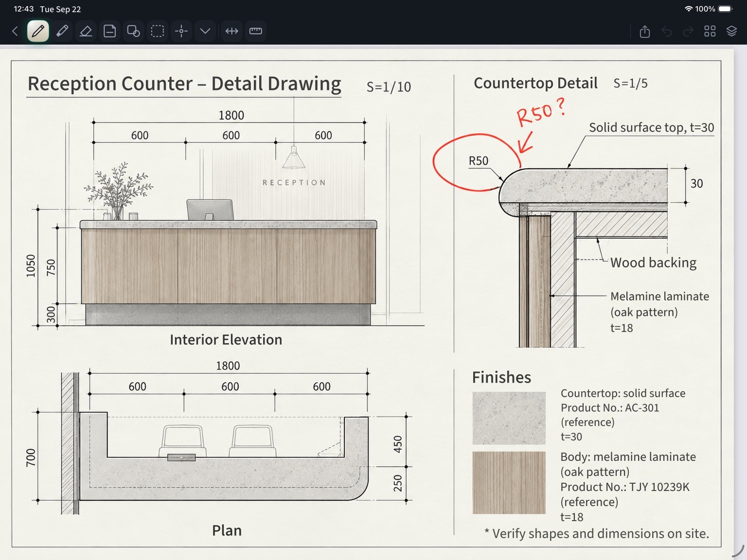The image size is (747, 560).
Task: Tap the 'S=1/5' scale label
Action: coord(630,84)
